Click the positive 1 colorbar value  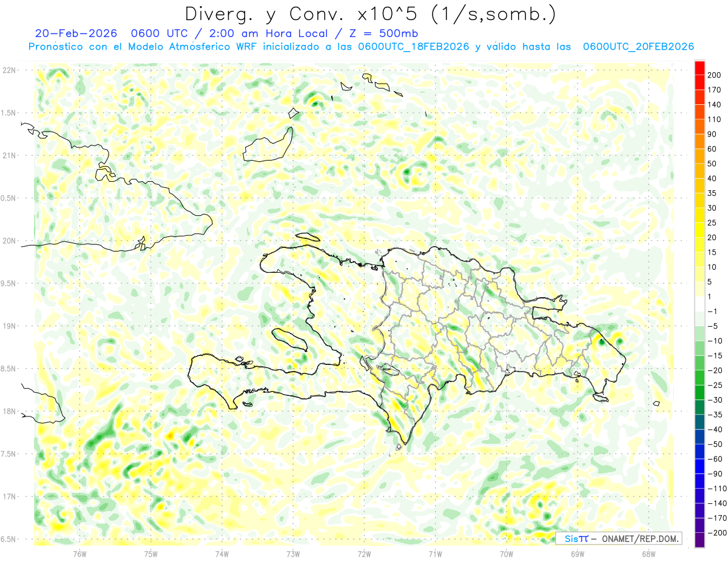710,296
